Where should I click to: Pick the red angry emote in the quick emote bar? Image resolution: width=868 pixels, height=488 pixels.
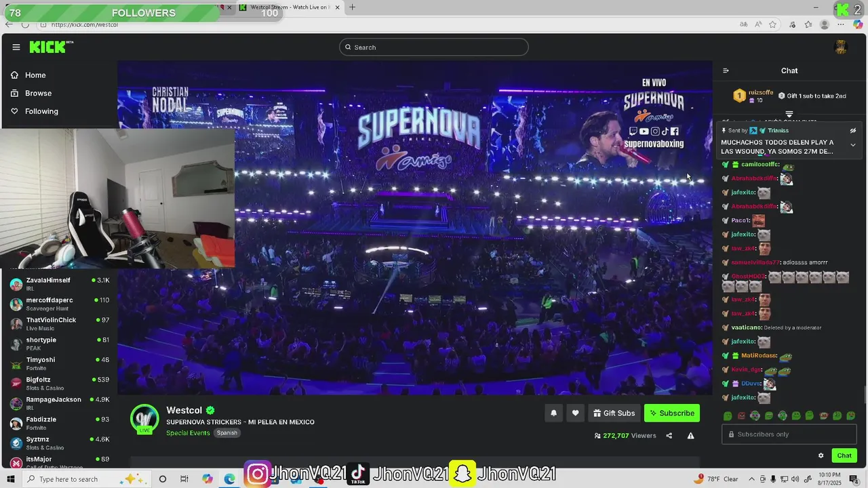coord(741,415)
